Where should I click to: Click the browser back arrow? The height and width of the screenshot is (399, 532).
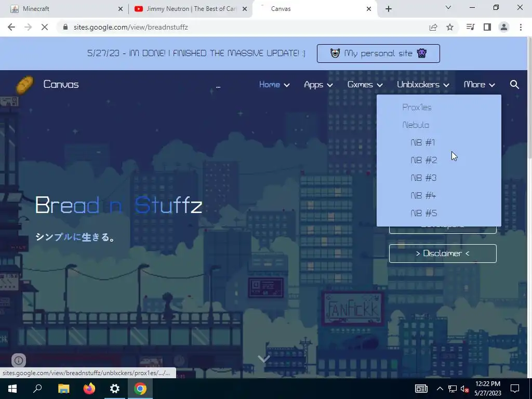tap(11, 27)
